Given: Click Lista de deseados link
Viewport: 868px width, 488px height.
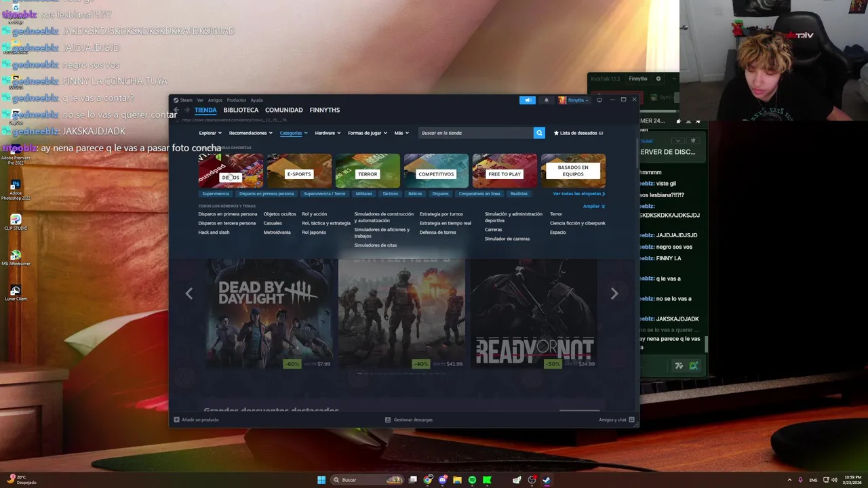Looking at the screenshot, I should click(578, 133).
